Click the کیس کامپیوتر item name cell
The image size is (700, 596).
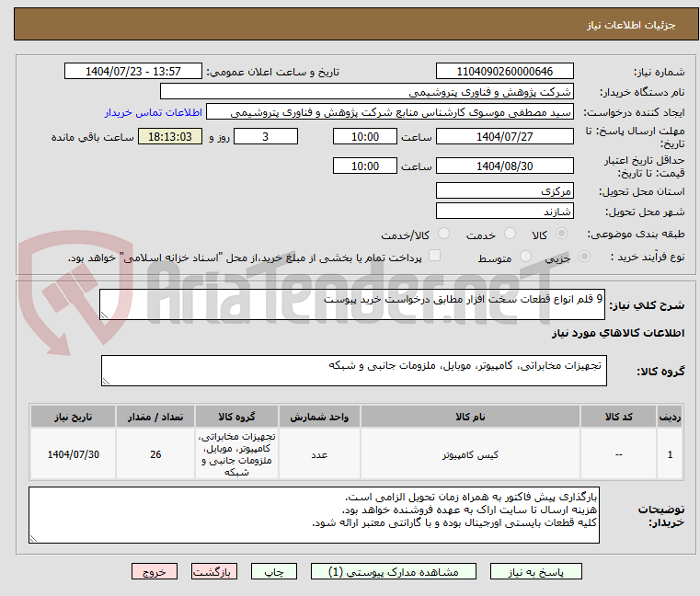tap(470, 454)
